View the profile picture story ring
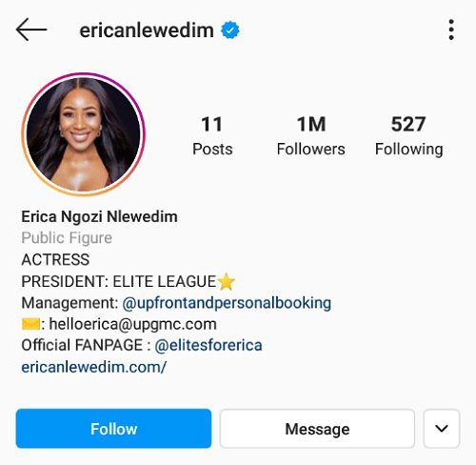 pyautogui.click(x=83, y=133)
